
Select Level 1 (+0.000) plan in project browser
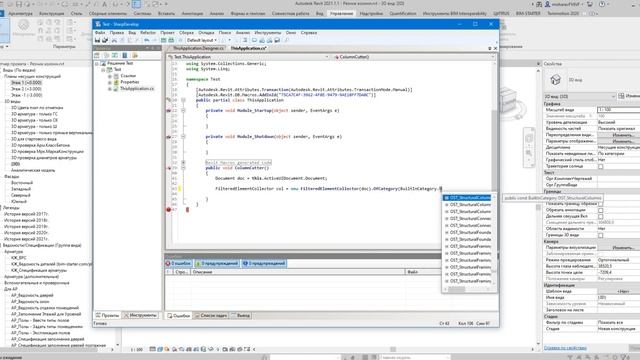(x=26, y=82)
